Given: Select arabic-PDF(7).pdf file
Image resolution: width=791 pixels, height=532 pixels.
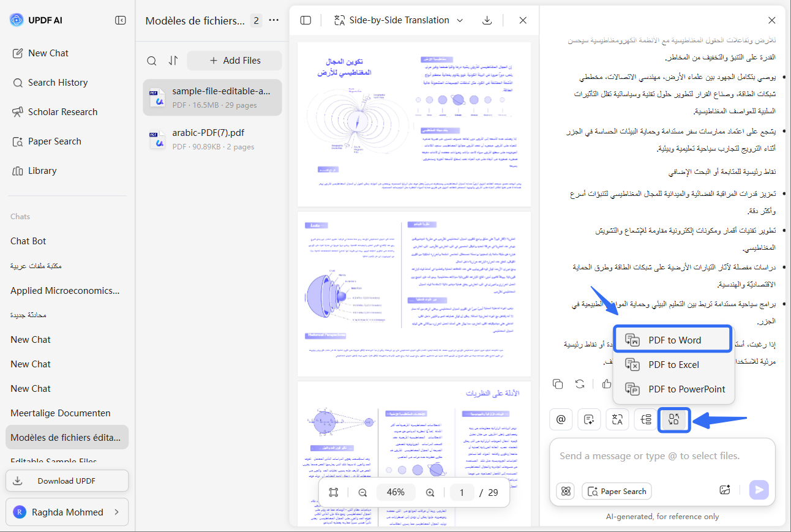Looking at the screenshot, I should tap(212, 139).
